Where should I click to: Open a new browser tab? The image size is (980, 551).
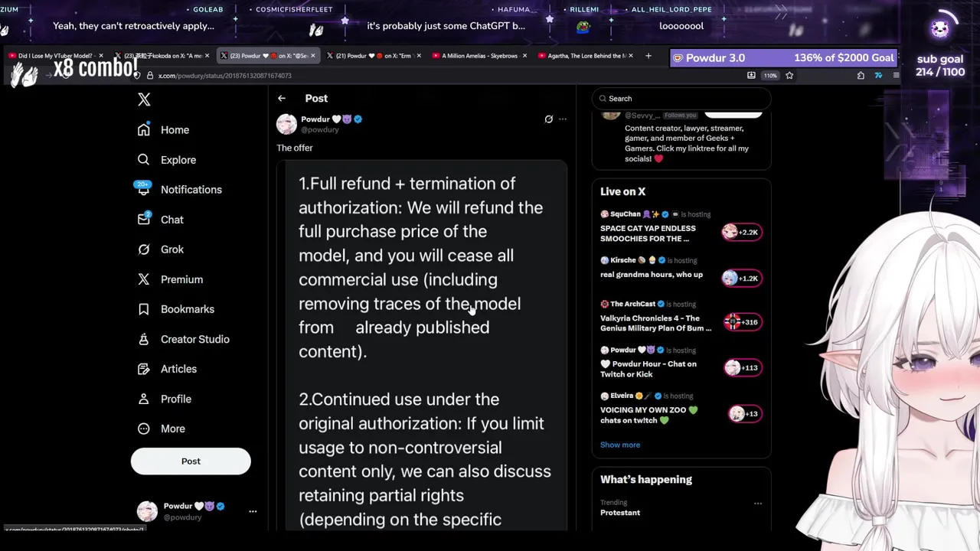click(648, 56)
